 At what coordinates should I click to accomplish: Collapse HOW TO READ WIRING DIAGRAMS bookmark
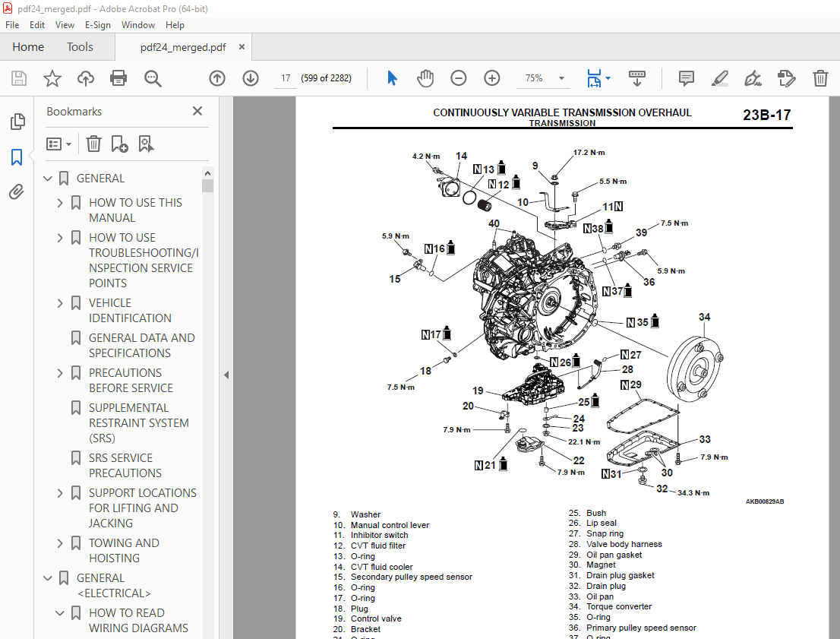tap(60, 612)
